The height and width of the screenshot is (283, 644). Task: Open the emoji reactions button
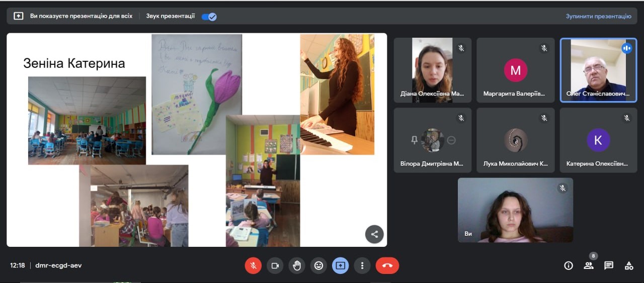coord(318,265)
